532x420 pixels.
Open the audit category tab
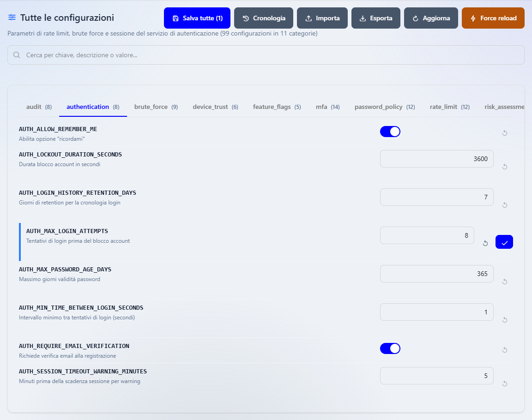(x=39, y=107)
